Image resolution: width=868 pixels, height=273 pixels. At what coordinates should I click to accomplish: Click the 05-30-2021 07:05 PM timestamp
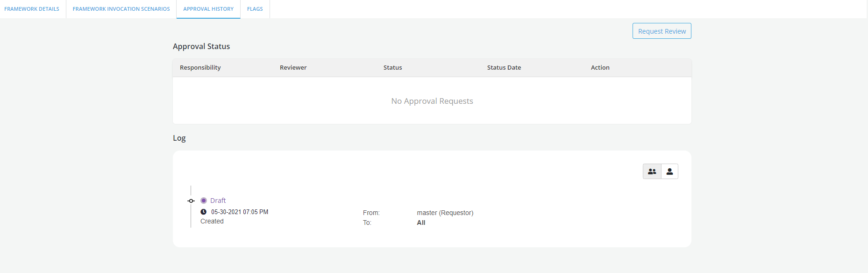coord(240,212)
